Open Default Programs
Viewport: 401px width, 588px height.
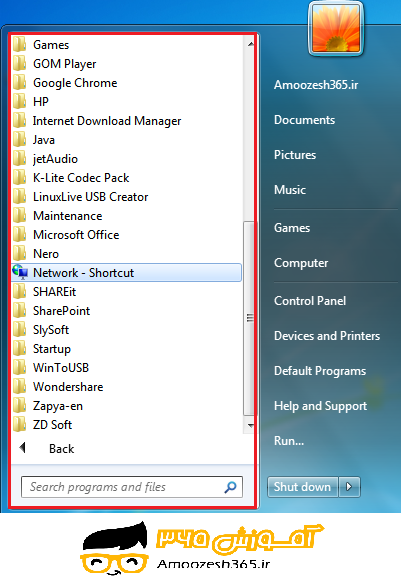[x=320, y=371]
